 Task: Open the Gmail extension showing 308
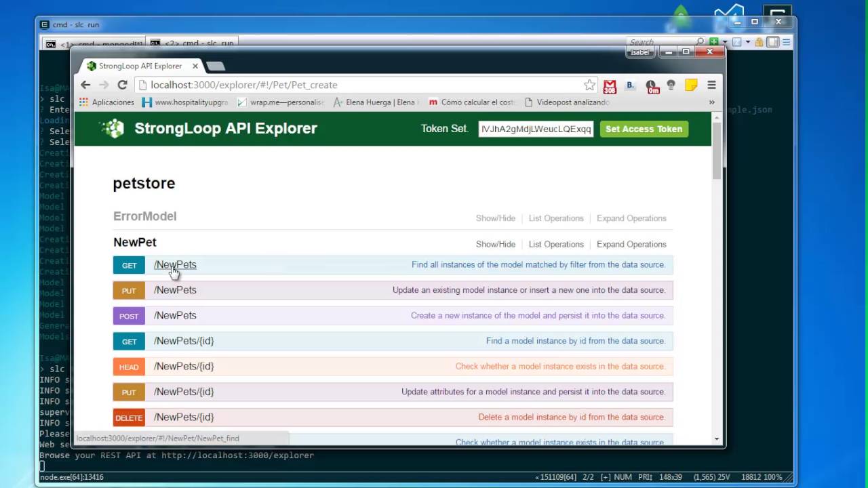[610, 86]
